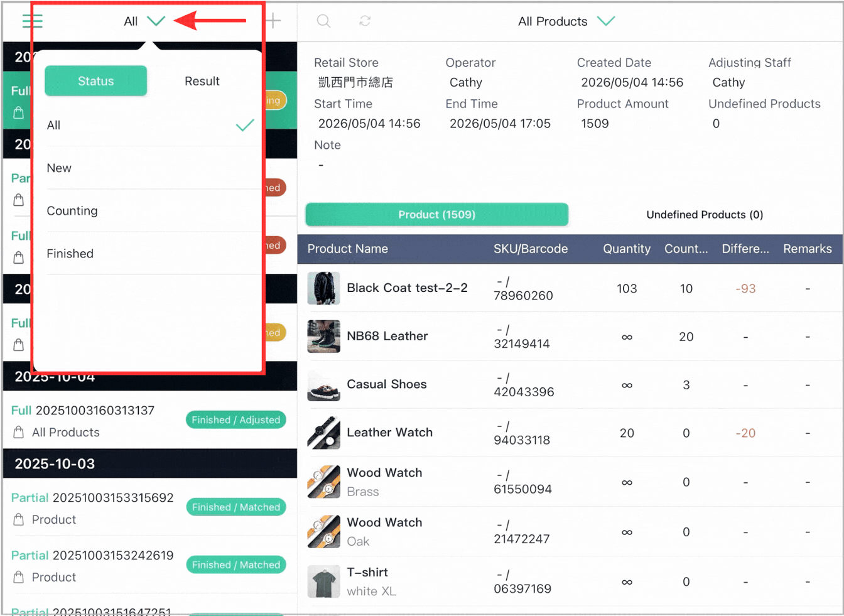Click bag icon under record 20251003153315692

(x=19, y=520)
